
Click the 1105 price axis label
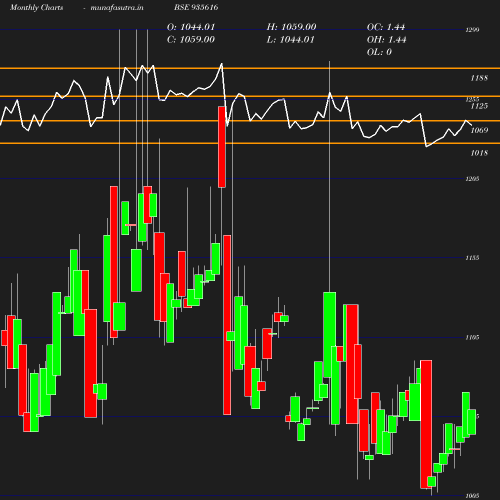(472, 338)
